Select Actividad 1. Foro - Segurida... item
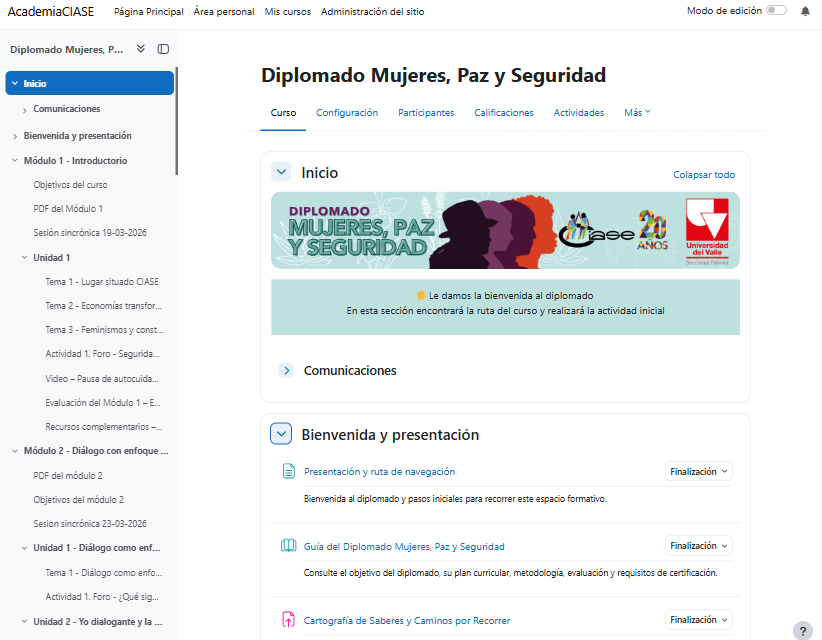 click(x=102, y=354)
